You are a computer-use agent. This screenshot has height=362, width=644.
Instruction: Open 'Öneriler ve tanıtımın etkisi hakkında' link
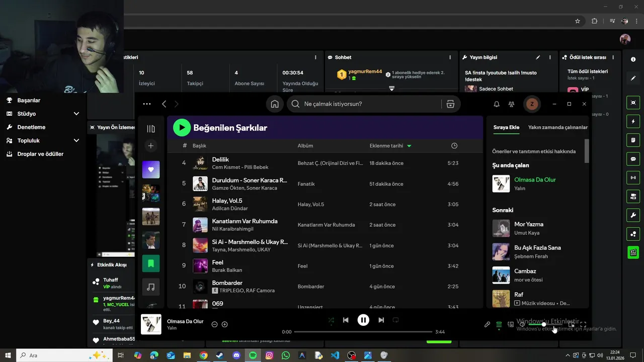(x=534, y=151)
